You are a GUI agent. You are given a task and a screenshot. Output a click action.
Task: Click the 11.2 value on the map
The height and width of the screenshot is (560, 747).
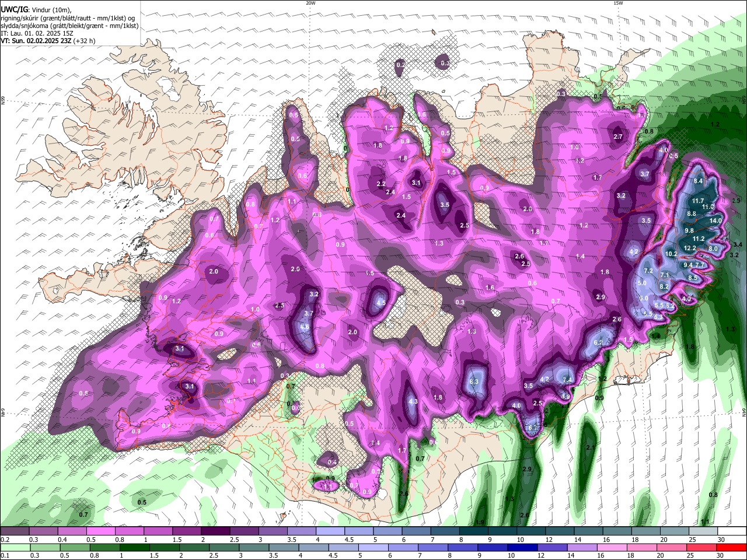coord(699,239)
